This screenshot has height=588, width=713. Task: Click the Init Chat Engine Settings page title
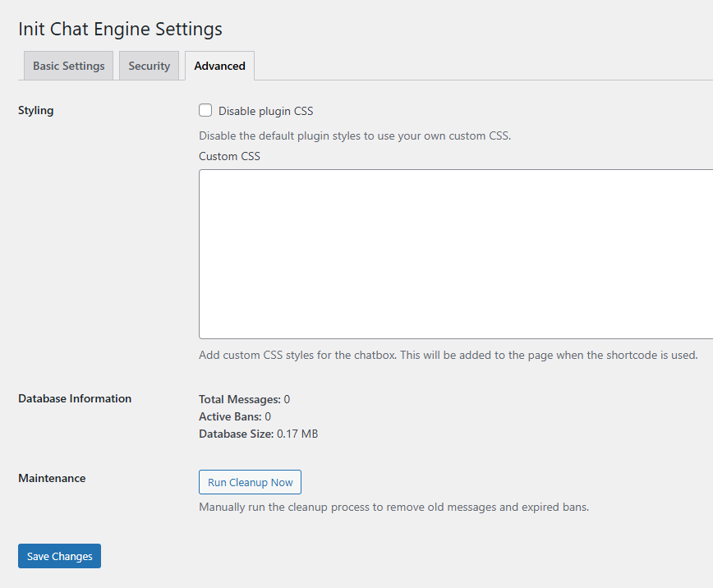pyautogui.click(x=120, y=29)
